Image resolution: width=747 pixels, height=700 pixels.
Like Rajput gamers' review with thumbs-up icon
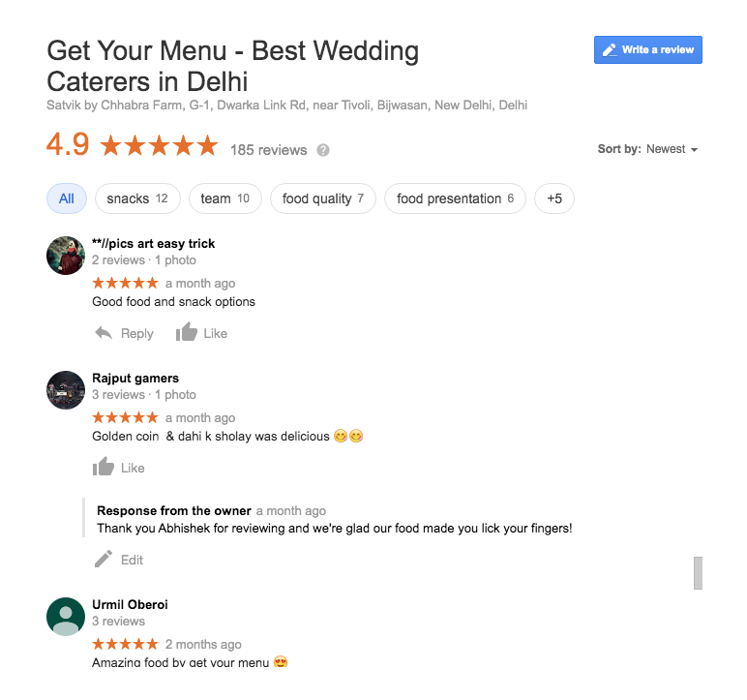click(x=104, y=467)
